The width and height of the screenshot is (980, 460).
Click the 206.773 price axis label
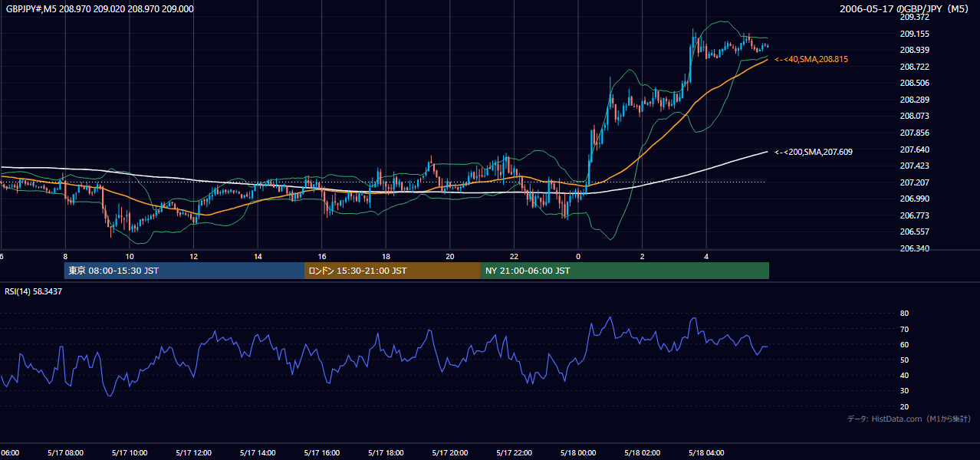point(914,215)
